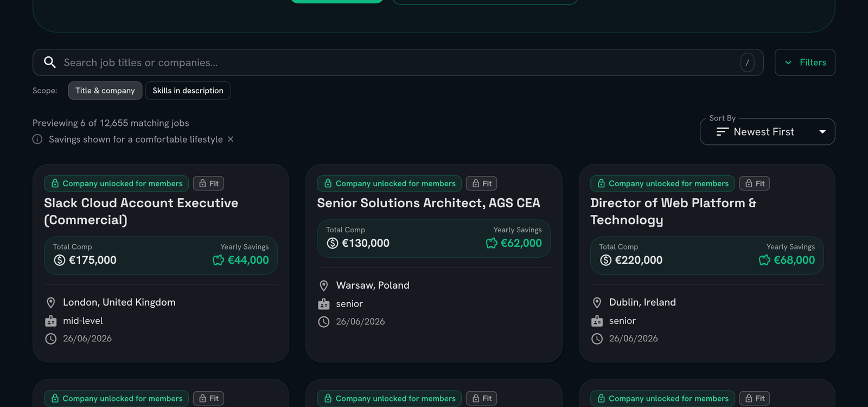The width and height of the screenshot is (868, 407).
Task: Click Company unlocked badge on Senior Solutions card
Action: [x=390, y=183]
